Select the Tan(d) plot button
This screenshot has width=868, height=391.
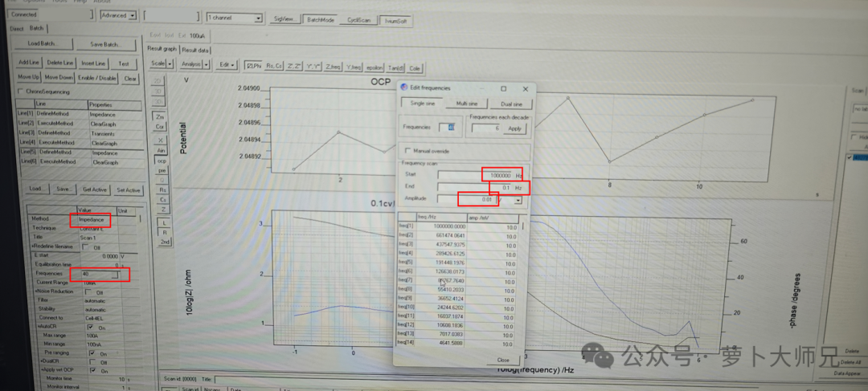click(395, 68)
